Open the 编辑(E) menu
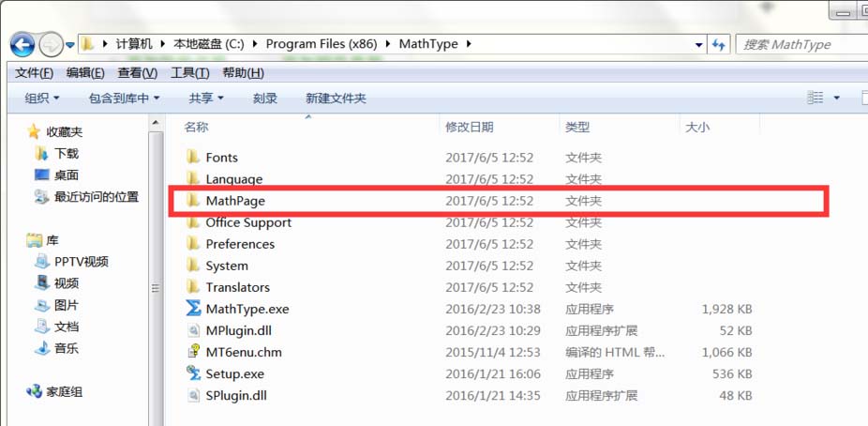 [x=85, y=73]
